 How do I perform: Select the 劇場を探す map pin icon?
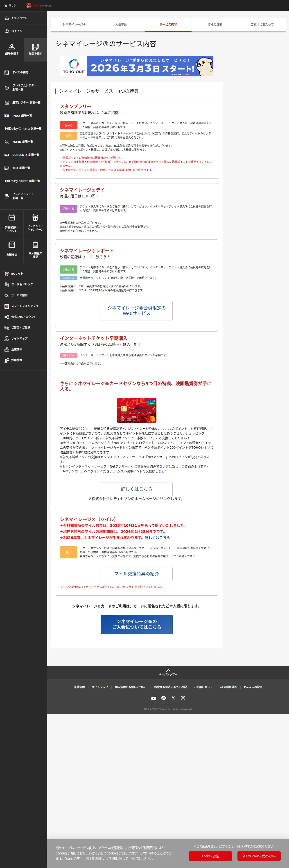[12, 47]
